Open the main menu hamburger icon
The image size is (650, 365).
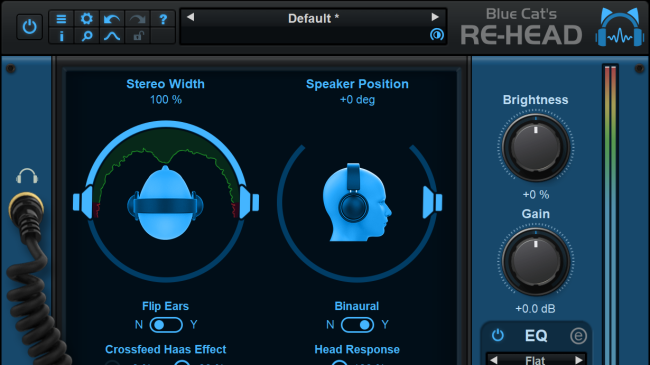click(61, 19)
